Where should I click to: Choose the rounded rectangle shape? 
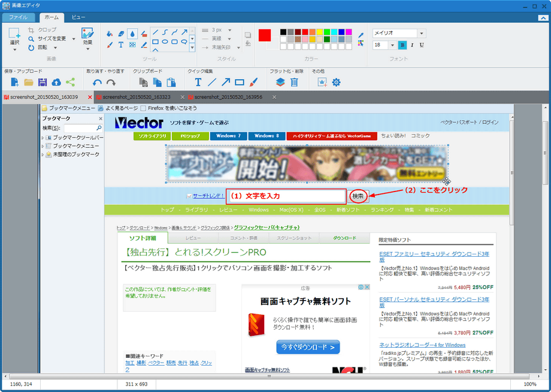[174, 42]
